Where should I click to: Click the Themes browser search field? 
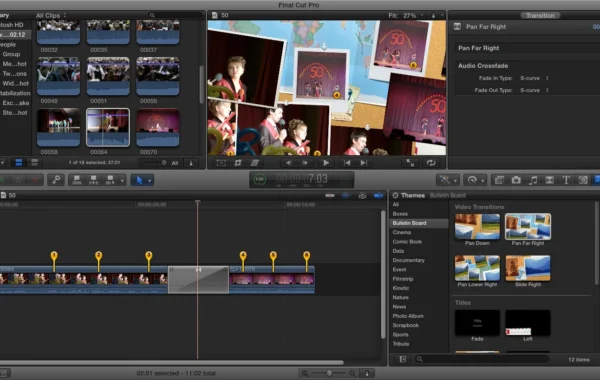pyautogui.click(x=482, y=359)
